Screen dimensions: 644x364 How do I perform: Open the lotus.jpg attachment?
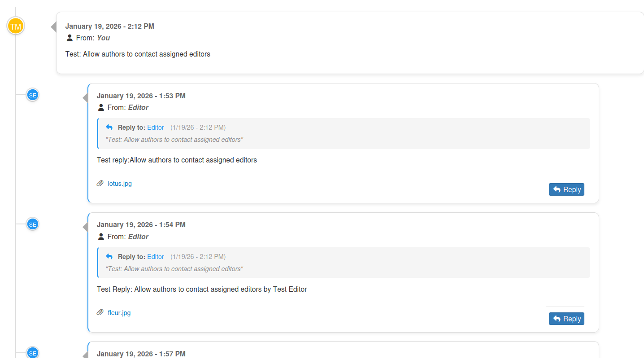pos(120,184)
